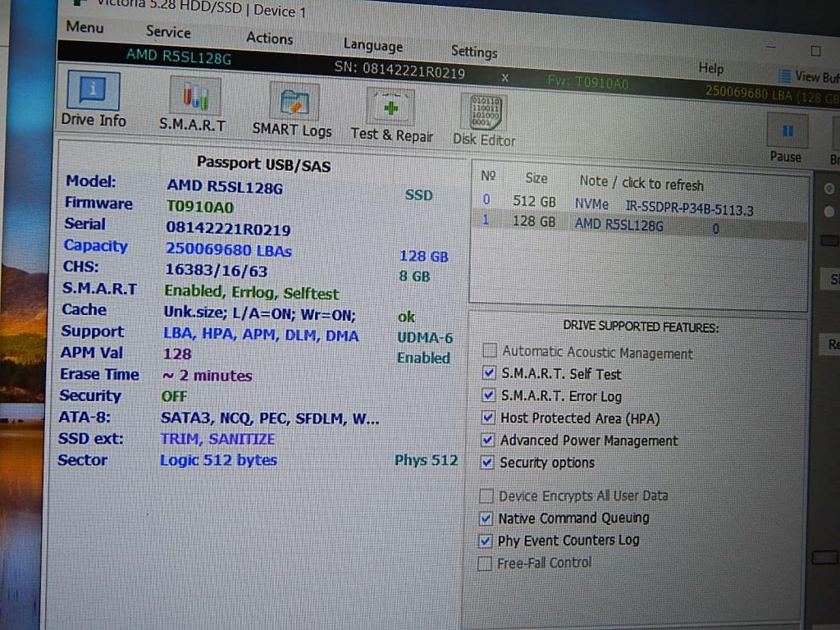Image resolution: width=840 pixels, height=630 pixels.
Task: Click the 'Note / click to refresh' header
Action: click(x=641, y=183)
